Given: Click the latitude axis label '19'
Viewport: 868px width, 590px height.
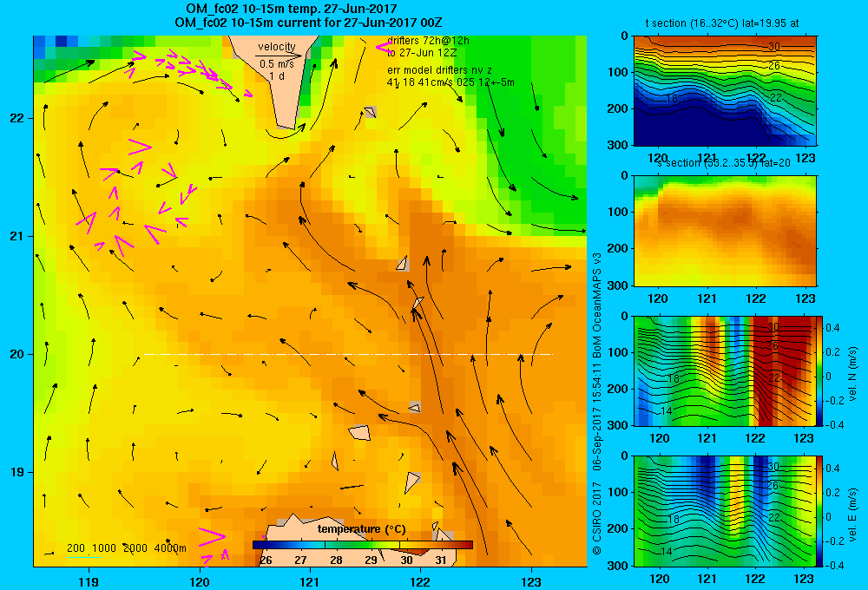Looking at the screenshot, I should click(x=17, y=472).
